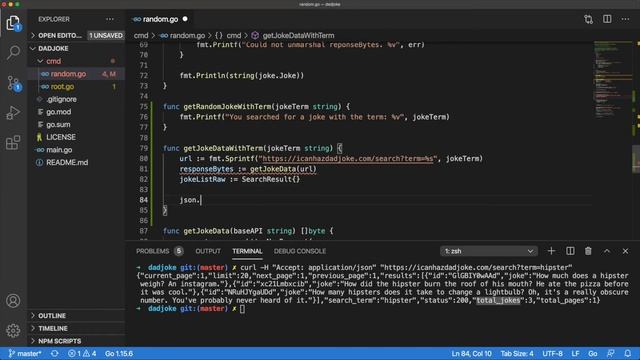Open the Explorer view in activity bar
The image size is (640, 360).
coord(13,23)
